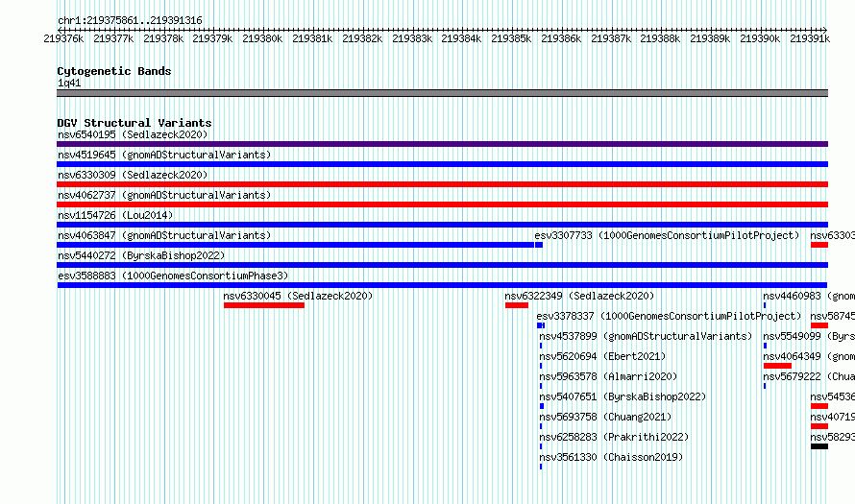Select the black bar beneath the cut-off nsv58293 label
This screenshot has width=855, height=504.
tap(819, 446)
